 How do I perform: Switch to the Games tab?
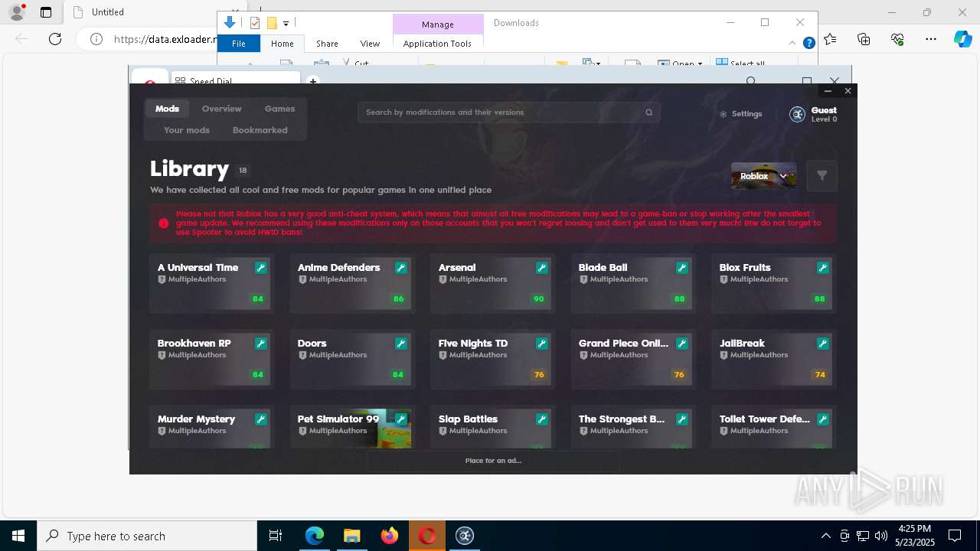pyautogui.click(x=279, y=109)
